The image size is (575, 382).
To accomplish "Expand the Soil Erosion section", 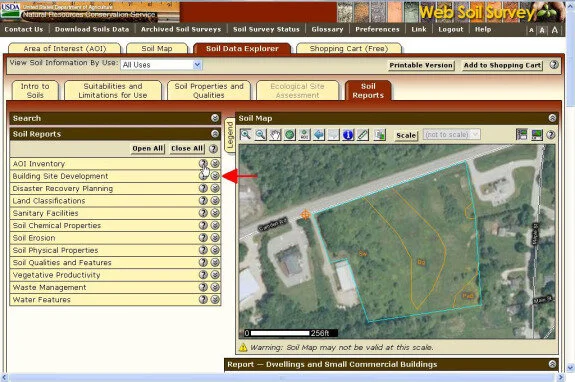I will [215, 238].
